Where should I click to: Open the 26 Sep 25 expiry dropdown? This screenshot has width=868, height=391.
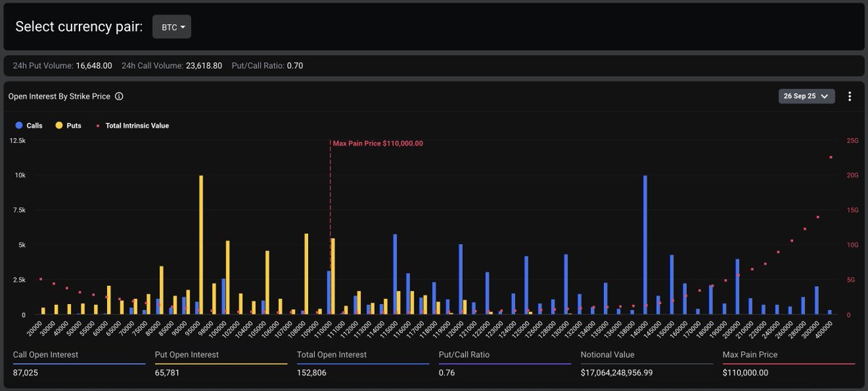point(807,96)
